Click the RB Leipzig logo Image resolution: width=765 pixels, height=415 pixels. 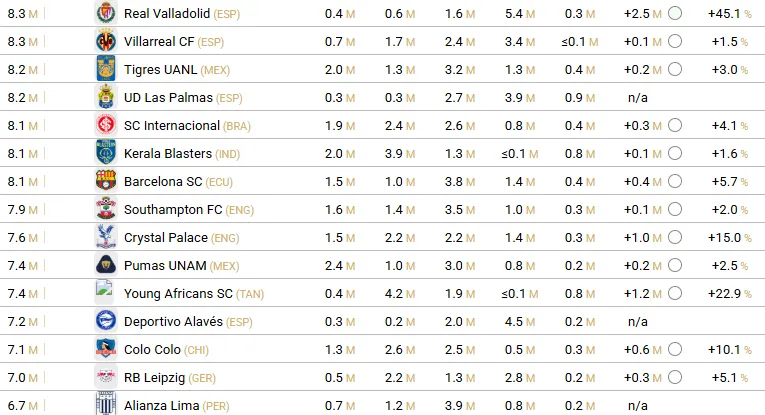pos(105,378)
